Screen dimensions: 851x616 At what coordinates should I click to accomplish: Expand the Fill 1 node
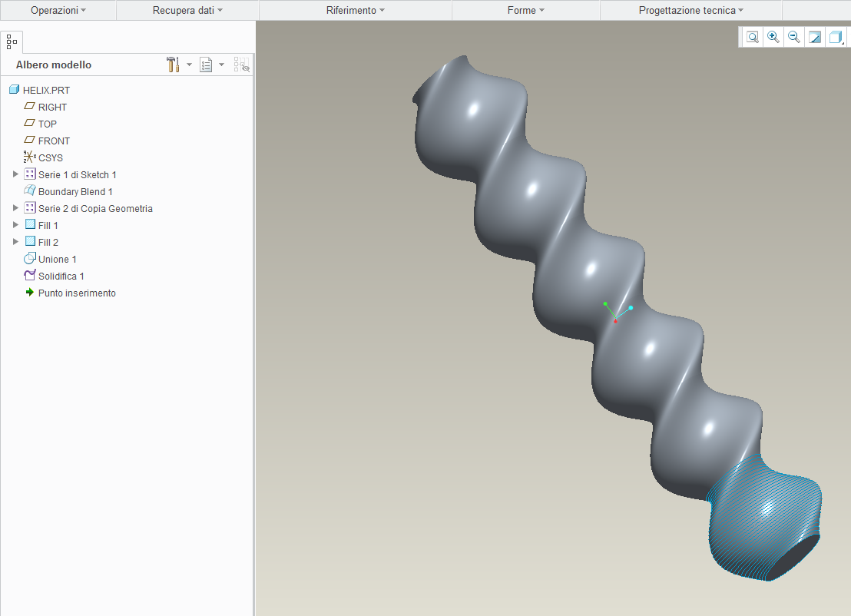(x=15, y=225)
